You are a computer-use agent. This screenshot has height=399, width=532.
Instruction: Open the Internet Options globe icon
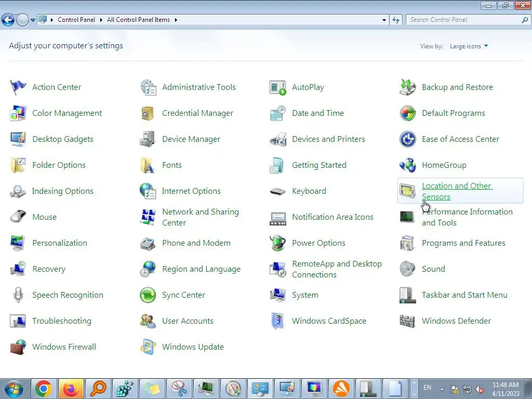click(148, 191)
